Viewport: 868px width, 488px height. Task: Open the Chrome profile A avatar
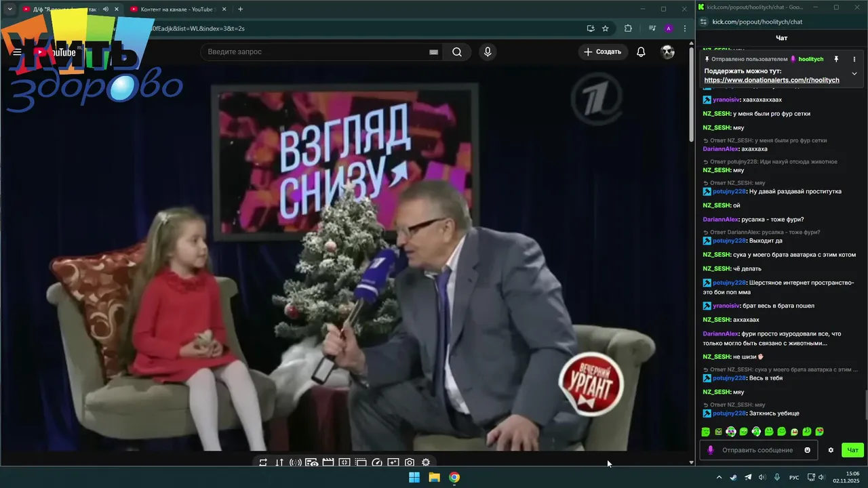669,28
